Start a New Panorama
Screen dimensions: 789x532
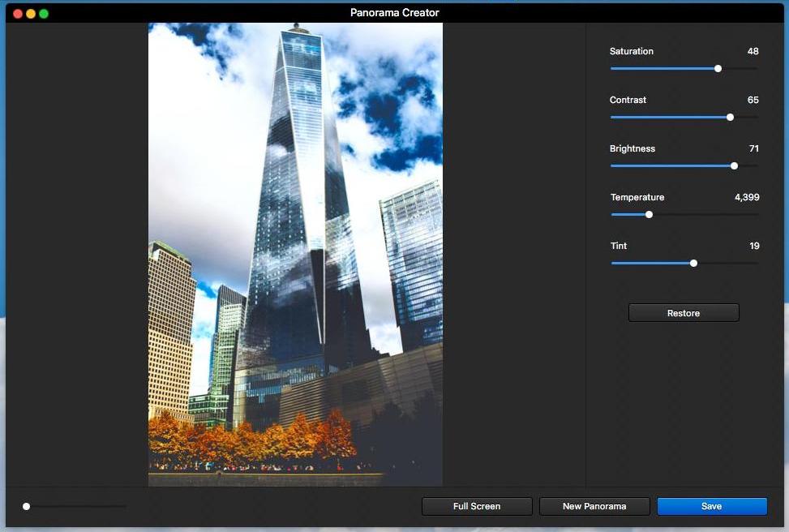pos(594,506)
